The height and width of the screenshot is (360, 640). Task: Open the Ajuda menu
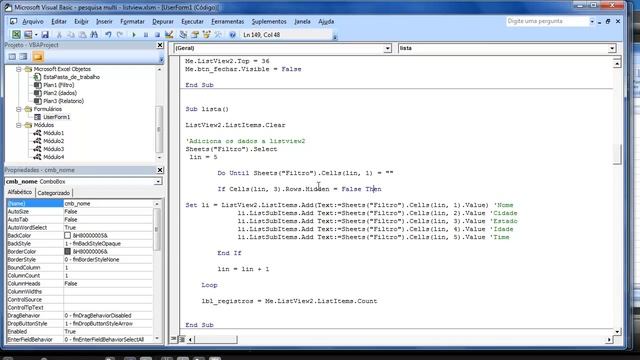click(x=326, y=22)
